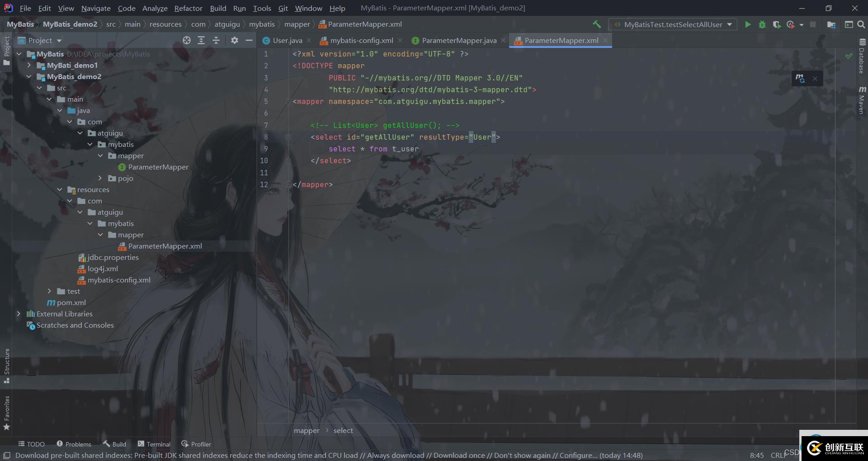Close the mybatis-config.xml tab
This screenshot has height=461, width=868.
[x=400, y=40]
